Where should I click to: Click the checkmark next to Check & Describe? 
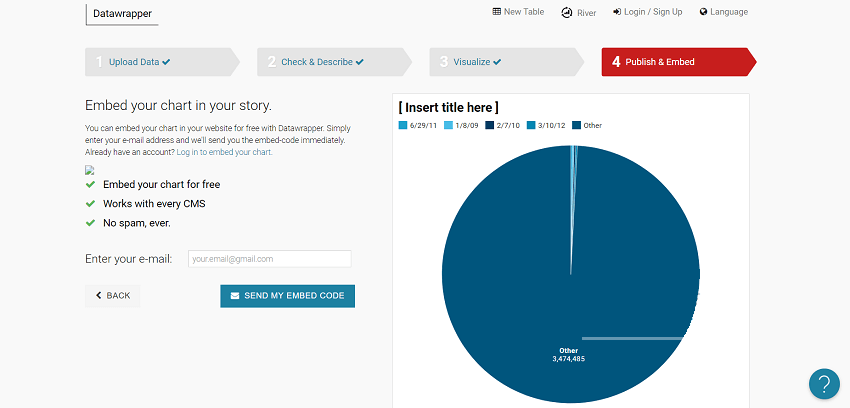[x=359, y=62]
